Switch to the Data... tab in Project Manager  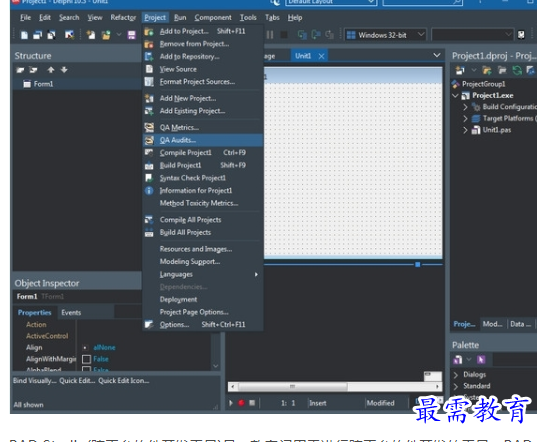pos(520,324)
